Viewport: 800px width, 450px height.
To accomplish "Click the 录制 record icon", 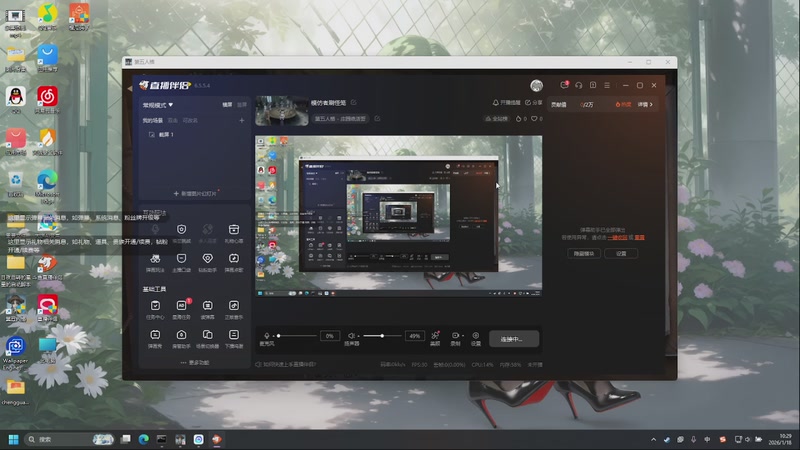I will click(x=455, y=338).
